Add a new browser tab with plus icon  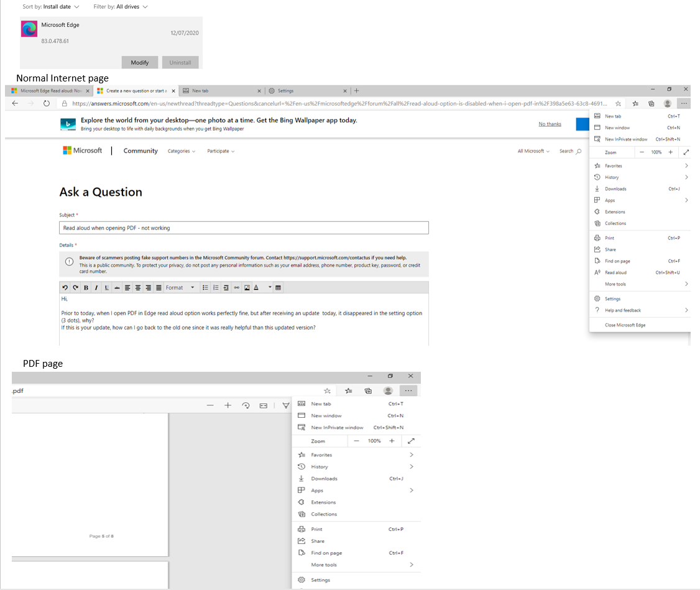tap(356, 91)
